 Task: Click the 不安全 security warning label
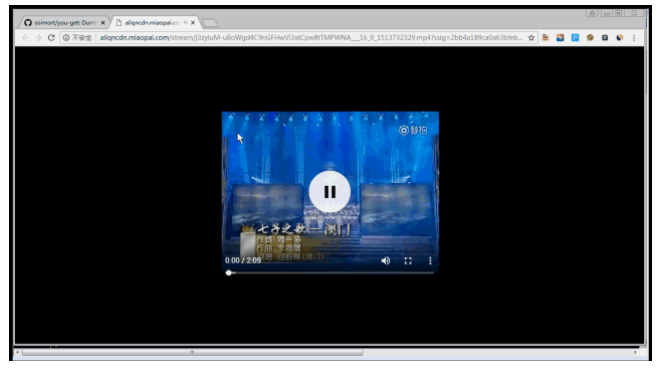[x=82, y=37]
